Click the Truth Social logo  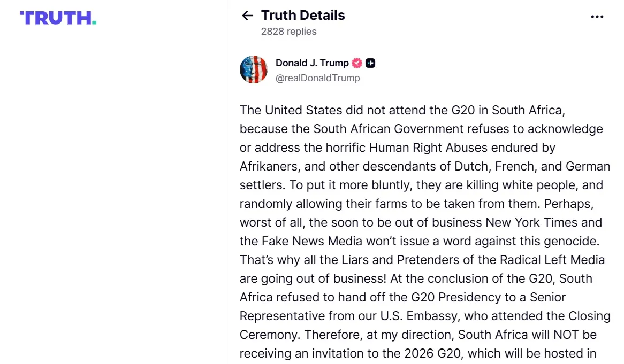tap(58, 18)
